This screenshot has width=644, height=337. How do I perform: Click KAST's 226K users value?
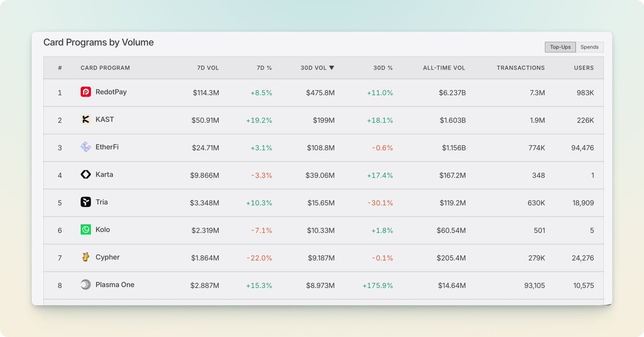[x=585, y=120]
